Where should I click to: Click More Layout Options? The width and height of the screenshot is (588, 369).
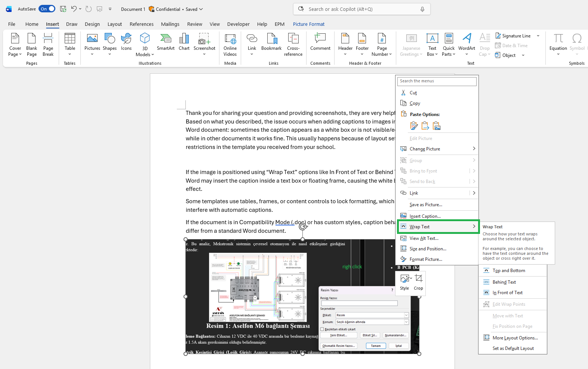pos(515,338)
